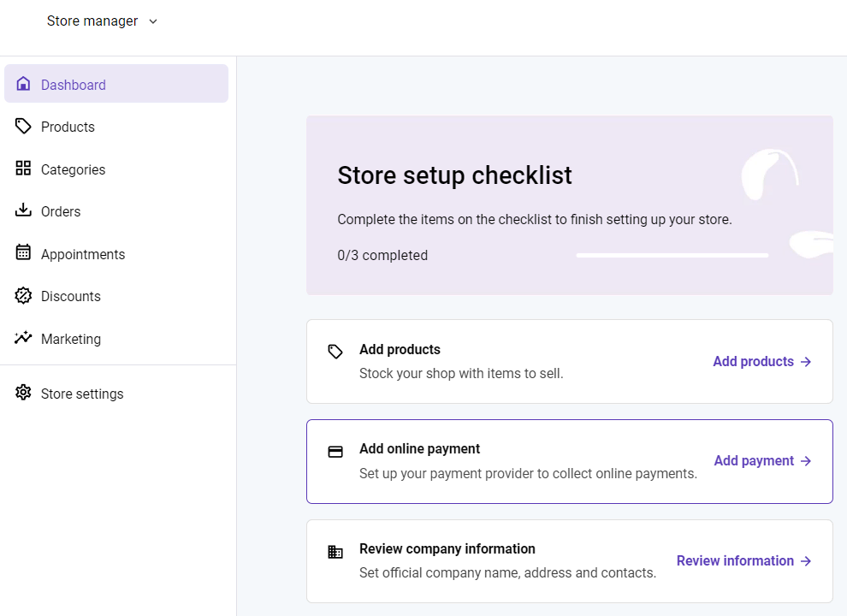Click the Categories grid icon
847x616 pixels.
click(x=23, y=168)
